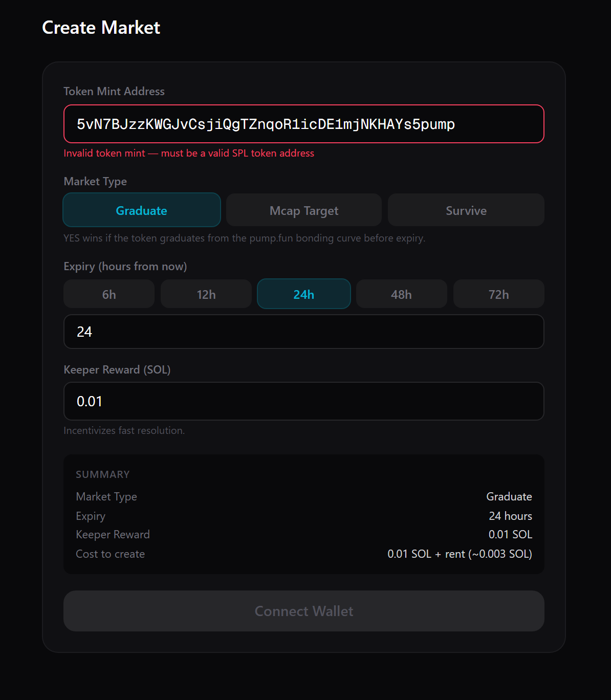Screen dimensions: 611x700
Task: Click the Graduate value in the summary
Action: [x=509, y=496]
